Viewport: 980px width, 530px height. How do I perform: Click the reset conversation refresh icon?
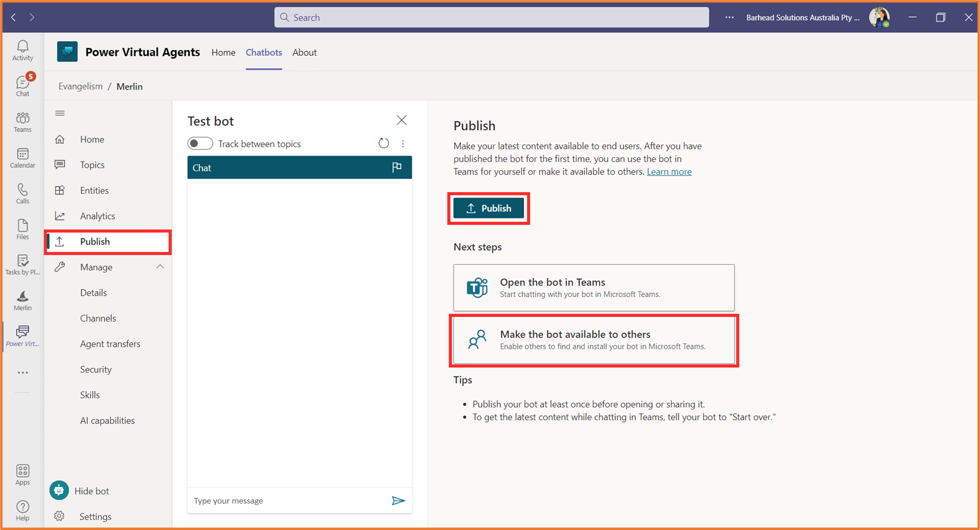click(x=384, y=143)
